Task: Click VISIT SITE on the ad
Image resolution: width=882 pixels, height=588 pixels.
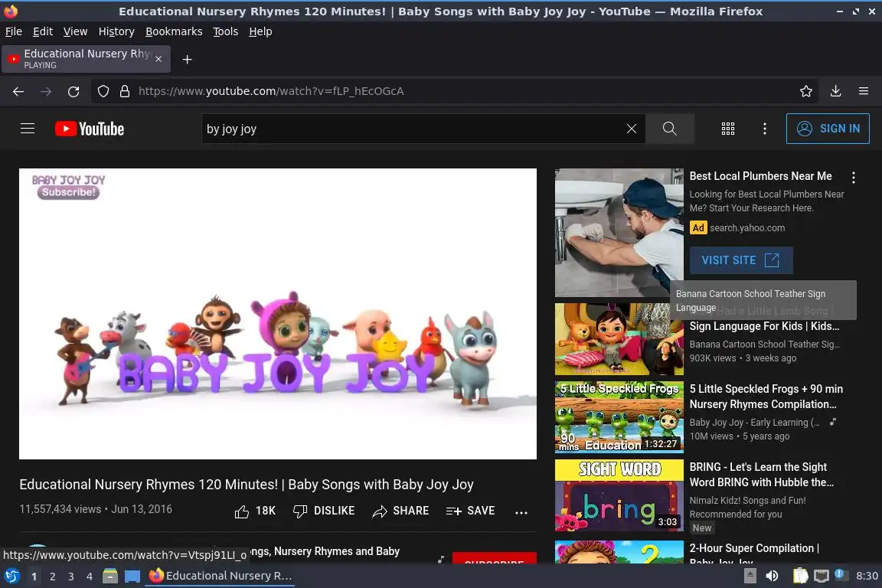Action: (741, 260)
